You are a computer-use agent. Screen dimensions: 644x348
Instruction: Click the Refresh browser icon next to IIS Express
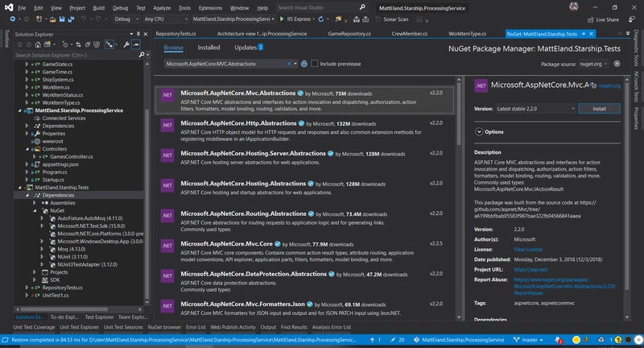click(320, 19)
